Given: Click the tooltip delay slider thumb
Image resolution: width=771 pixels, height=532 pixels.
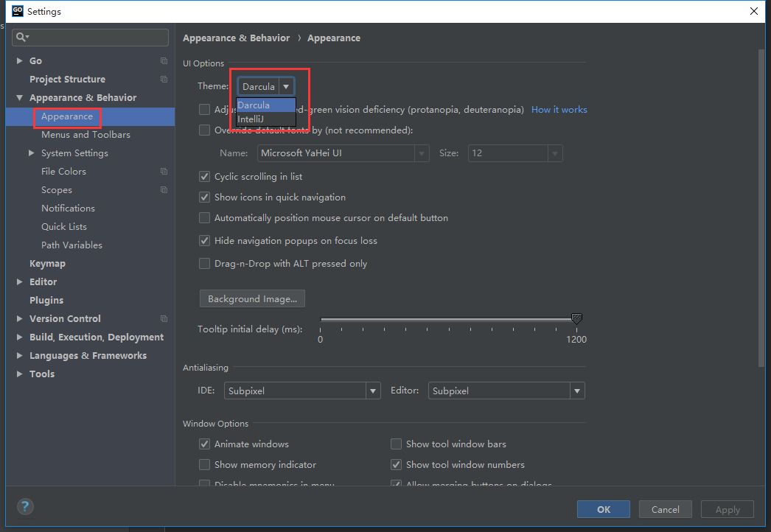Looking at the screenshot, I should coord(576,318).
